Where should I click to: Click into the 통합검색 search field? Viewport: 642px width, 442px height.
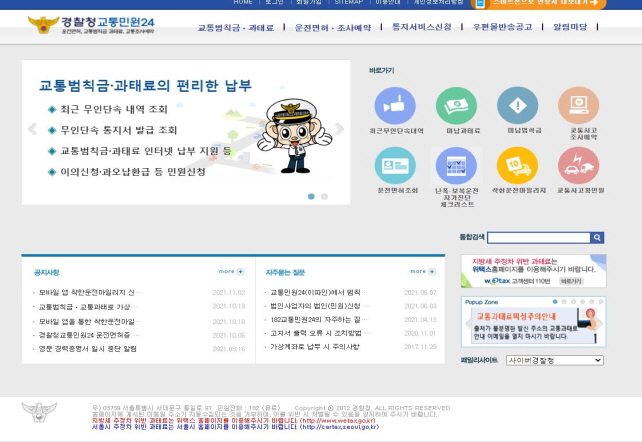point(538,237)
